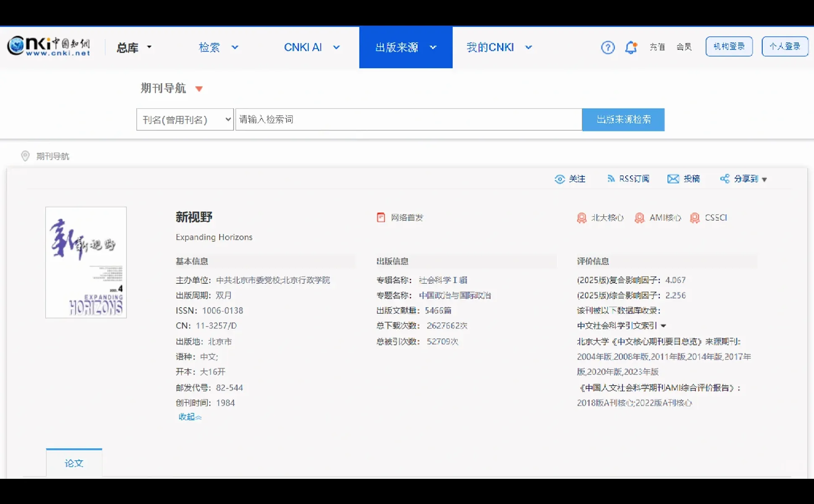Open the 出版来源 menu

tap(406, 47)
